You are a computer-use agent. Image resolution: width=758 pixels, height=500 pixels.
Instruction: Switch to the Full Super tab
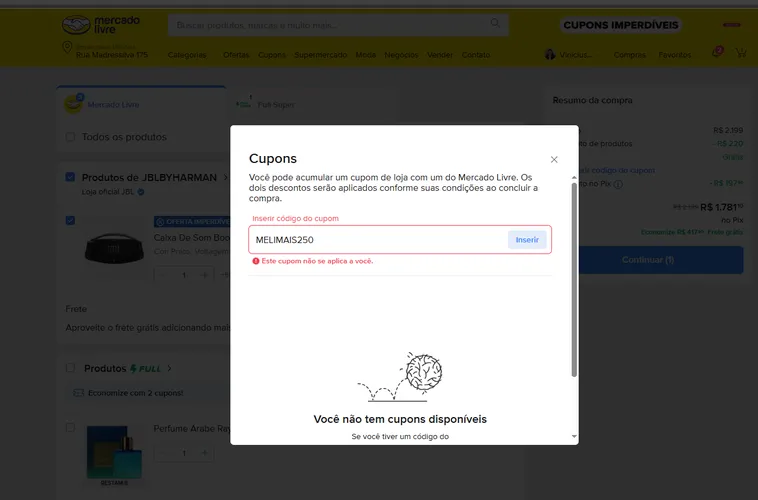[x=276, y=104]
